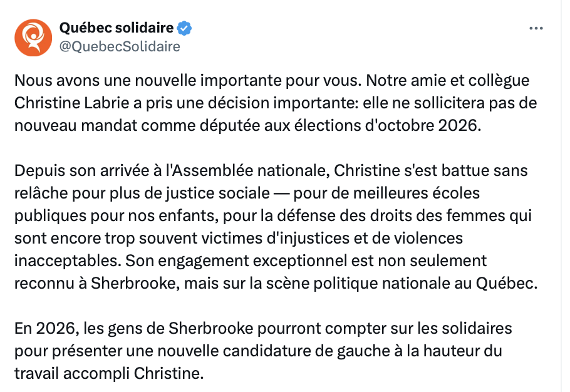This screenshot has height=392, width=570.
Task: Click the Québec solidaire display name
Action: click(117, 28)
